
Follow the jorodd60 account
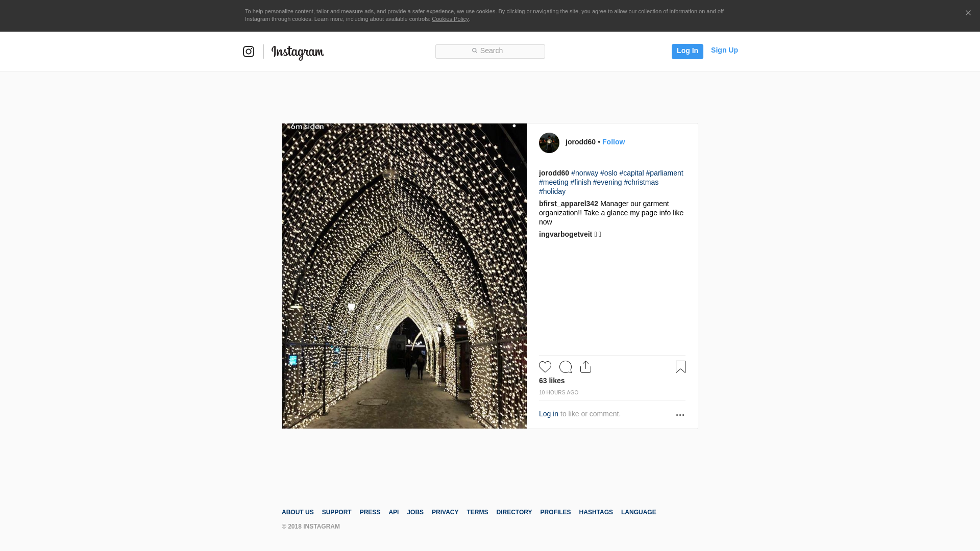pyautogui.click(x=613, y=142)
